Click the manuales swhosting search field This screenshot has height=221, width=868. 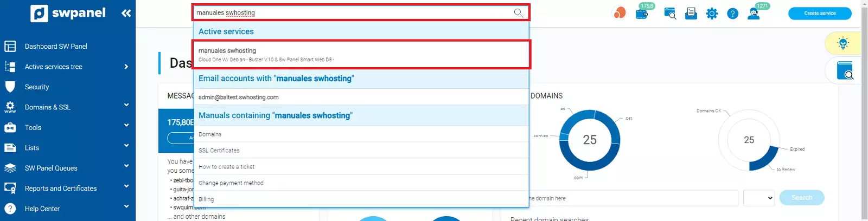[353, 12]
